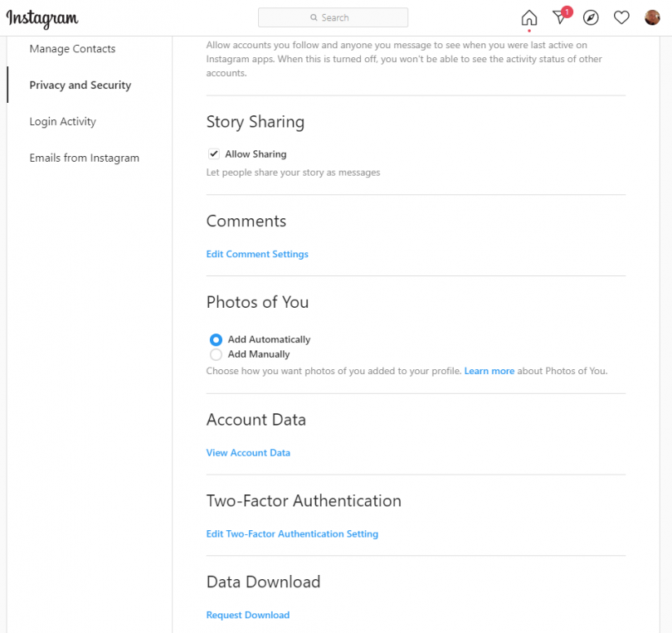
Task: Open Manage Contacts in sidebar
Action: click(72, 49)
